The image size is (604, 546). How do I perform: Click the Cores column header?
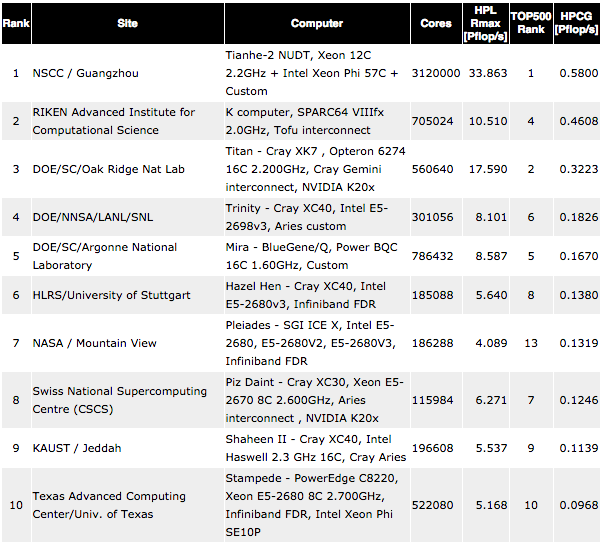436,23
